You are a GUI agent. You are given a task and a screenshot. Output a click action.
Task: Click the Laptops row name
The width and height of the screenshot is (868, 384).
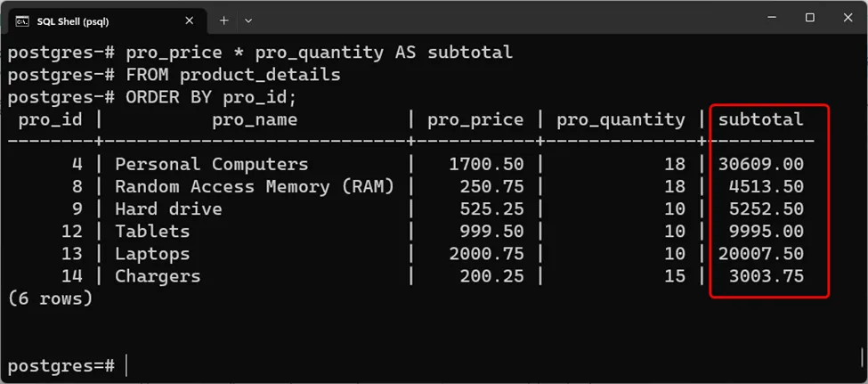tap(152, 254)
